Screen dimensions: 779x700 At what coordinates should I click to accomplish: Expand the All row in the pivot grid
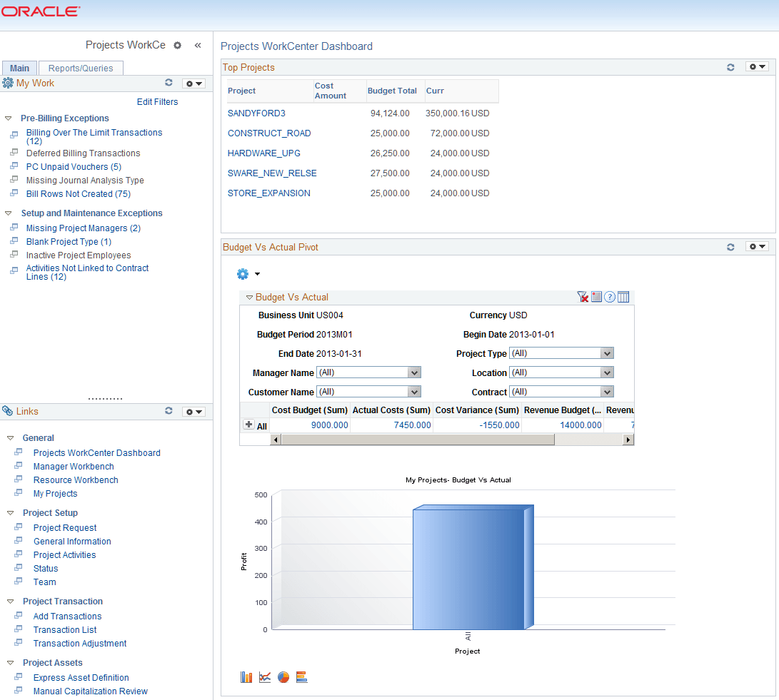click(x=250, y=425)
